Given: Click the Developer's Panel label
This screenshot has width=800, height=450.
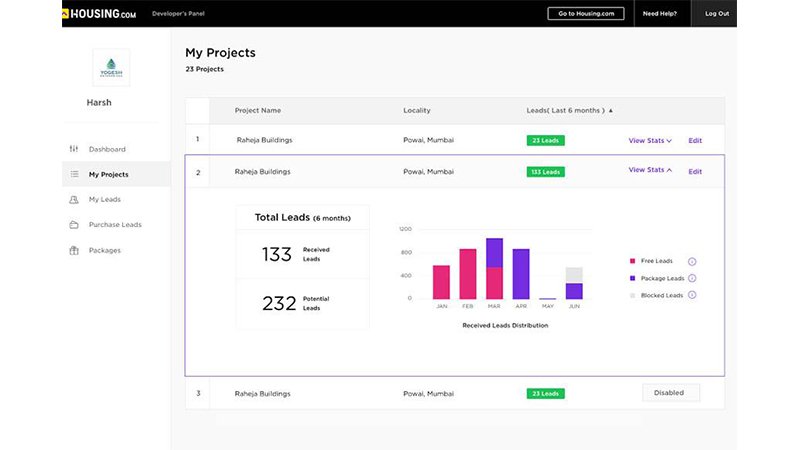Looking at the screenshot, I should point(178,14).
